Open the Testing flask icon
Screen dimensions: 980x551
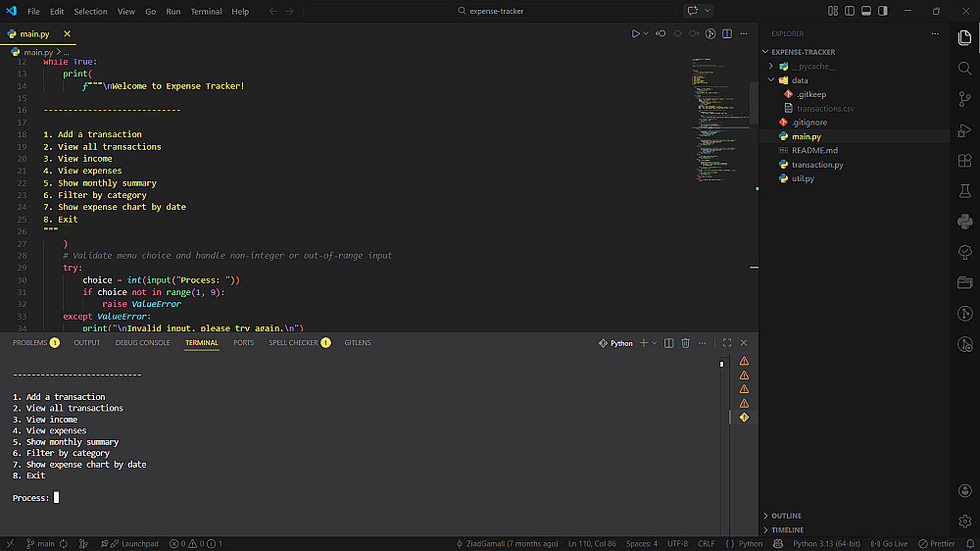tap(964, 190)
